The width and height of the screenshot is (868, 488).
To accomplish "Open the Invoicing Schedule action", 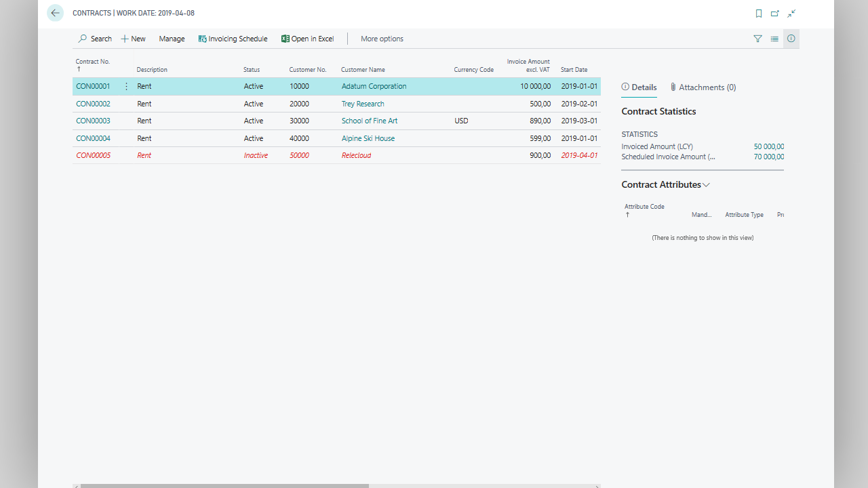I will pos(233,39).
